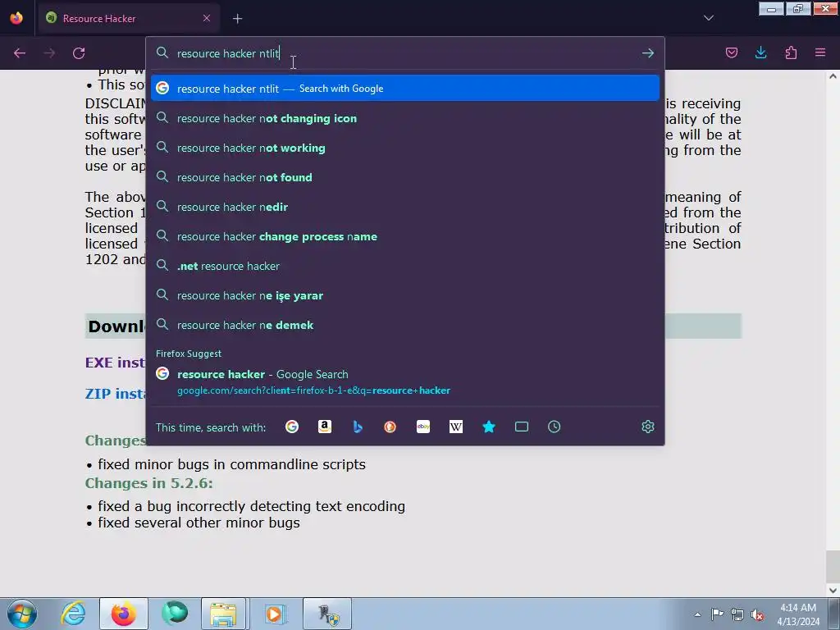Click in the address bar text field
840x630 pixels.
(x=404, y=53)
